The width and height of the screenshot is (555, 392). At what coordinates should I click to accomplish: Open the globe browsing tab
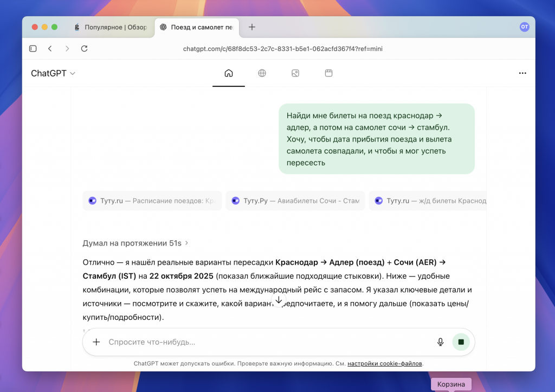click(262, 73)
